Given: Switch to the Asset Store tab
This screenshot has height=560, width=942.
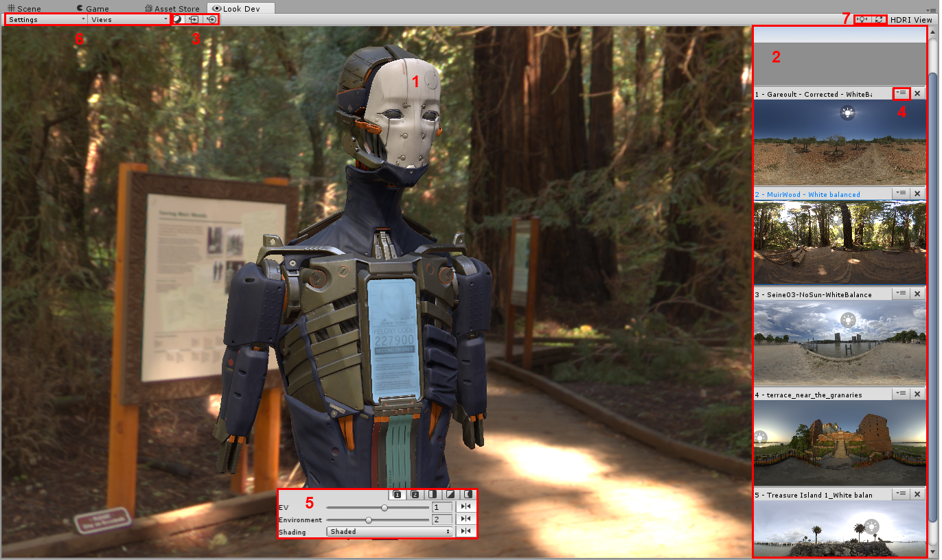Looking at the screenshot, I should click(x=172, y=8).
